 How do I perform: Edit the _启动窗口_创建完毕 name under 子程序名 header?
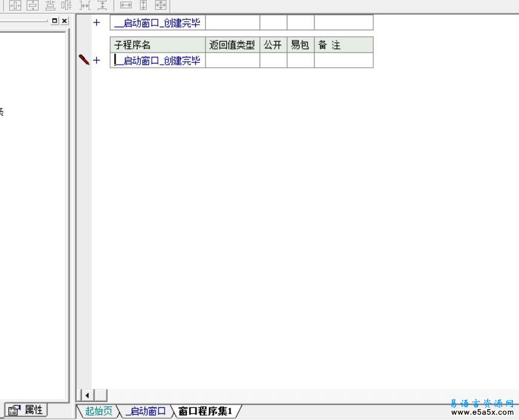coord(157,60)
